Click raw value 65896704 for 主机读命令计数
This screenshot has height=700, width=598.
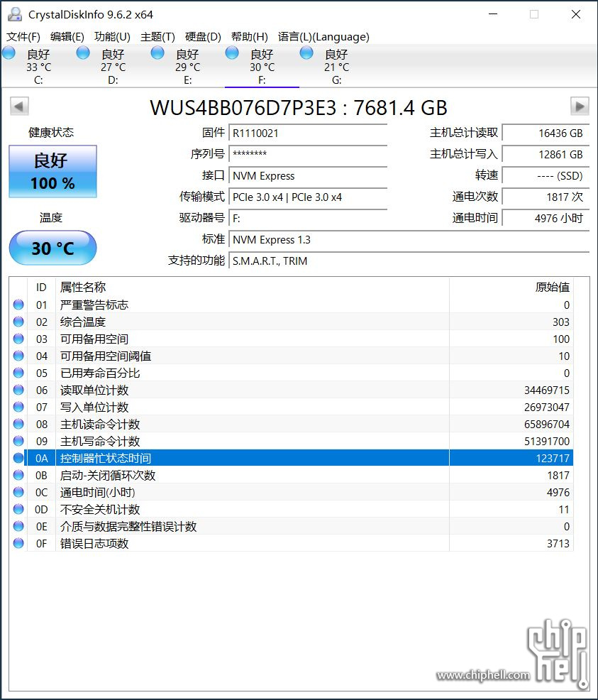pos(547,424)
